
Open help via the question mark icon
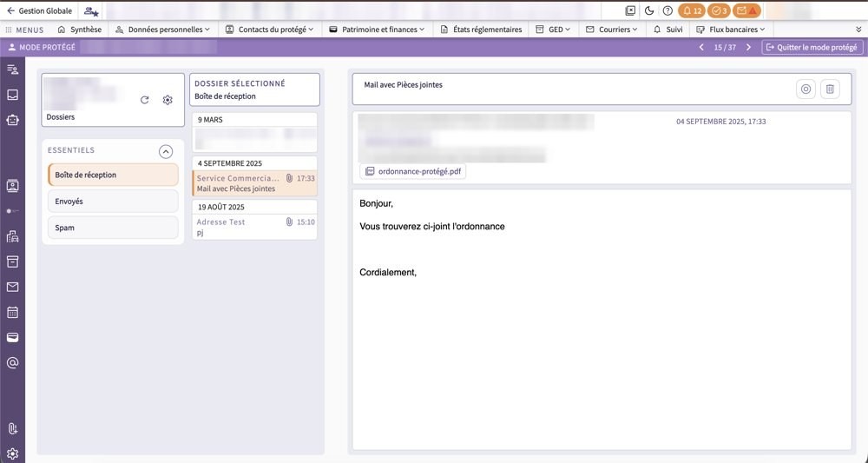pyautogui.click(x=667, y=10)
